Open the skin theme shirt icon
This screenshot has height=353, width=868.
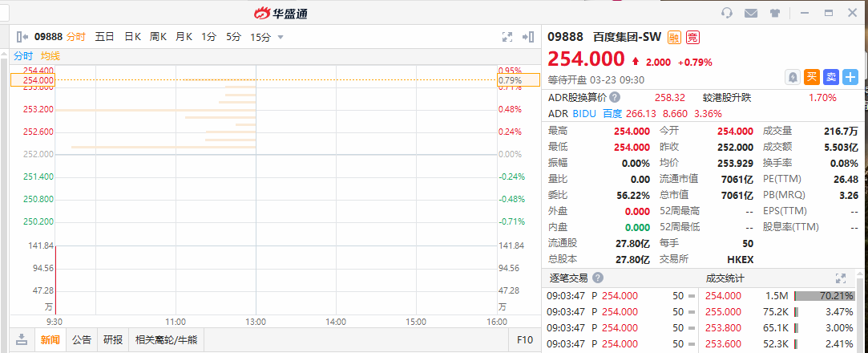pos(774,13)
